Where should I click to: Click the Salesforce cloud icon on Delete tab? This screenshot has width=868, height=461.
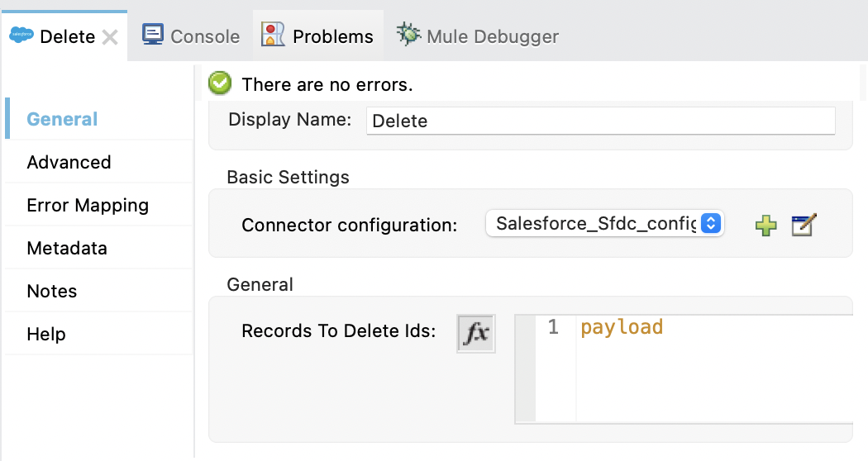coord(21,36)
